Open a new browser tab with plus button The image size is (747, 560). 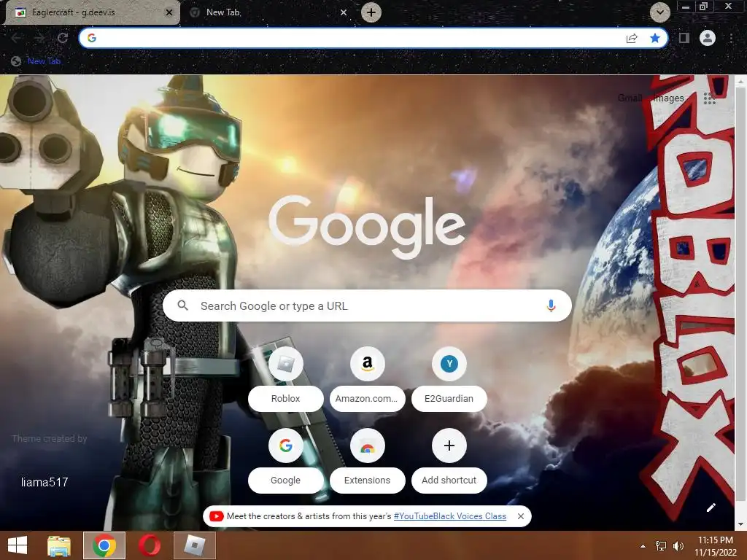pyautogui.click(x=371, y=12)
